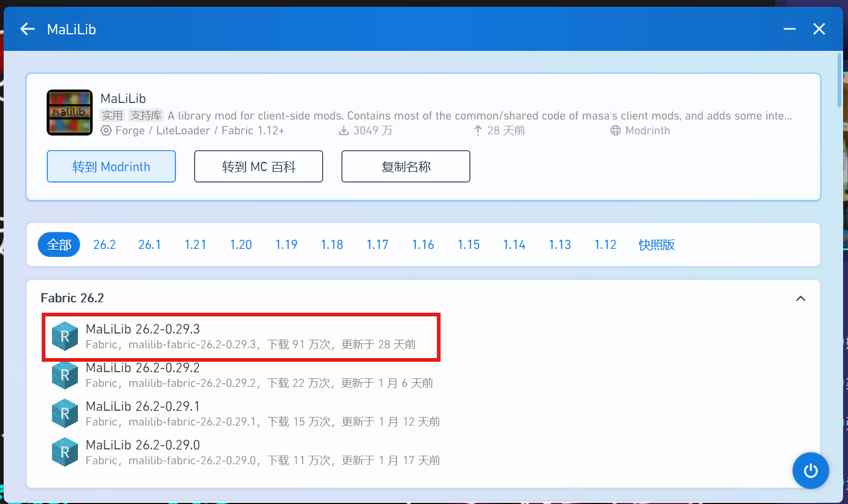Click the power button icon
The width and height of the screenshot is (848, 504).
[x=811, y=471]
